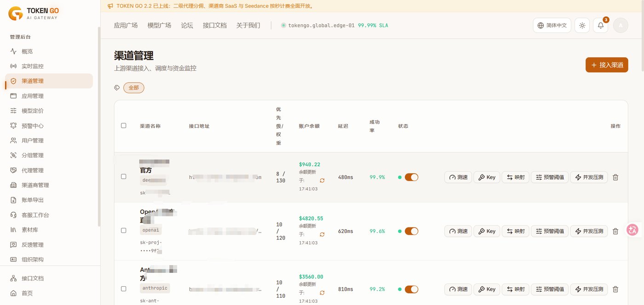The width and height of the screenshot is (644, 305).
Task: Open 接口文档 in top navigation
Action: tap(215, 25)
